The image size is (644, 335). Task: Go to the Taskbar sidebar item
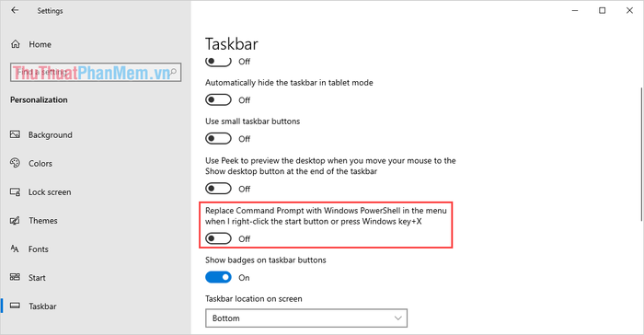click(x=42, y=306)
